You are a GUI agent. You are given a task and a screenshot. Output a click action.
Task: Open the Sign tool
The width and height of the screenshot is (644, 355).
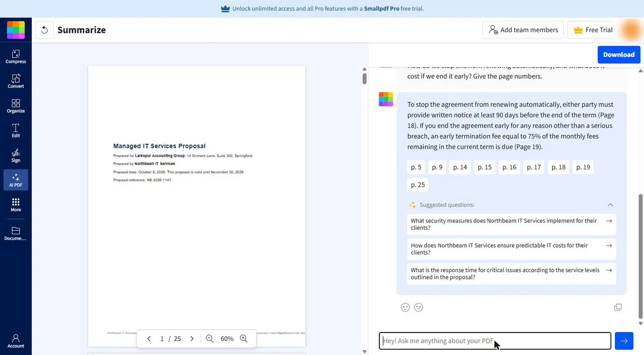[x=16, y=156]
